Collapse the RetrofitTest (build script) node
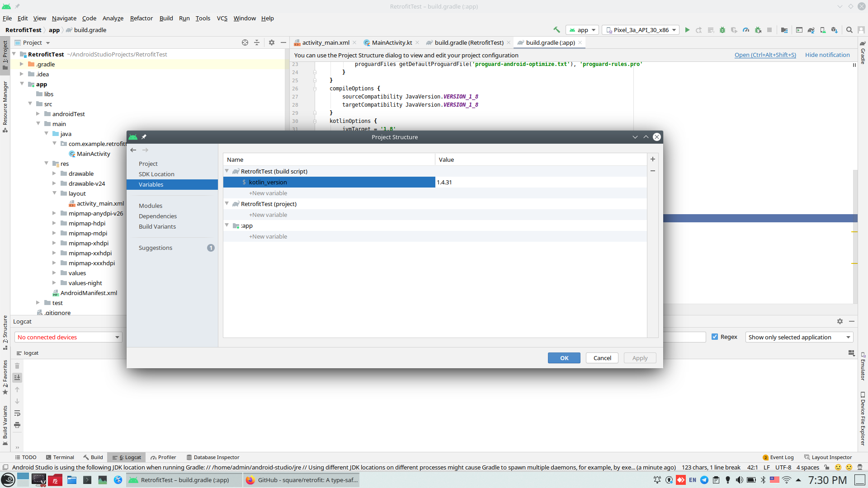Screen dimensions: 868x488 (227, 171)
